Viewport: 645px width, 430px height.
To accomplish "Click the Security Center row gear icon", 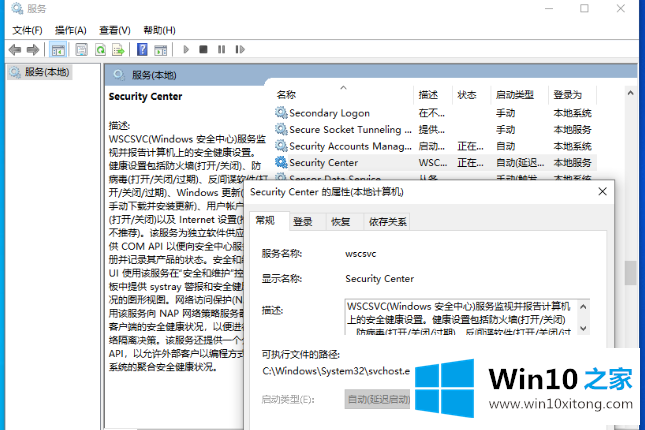I will point(281,162).
